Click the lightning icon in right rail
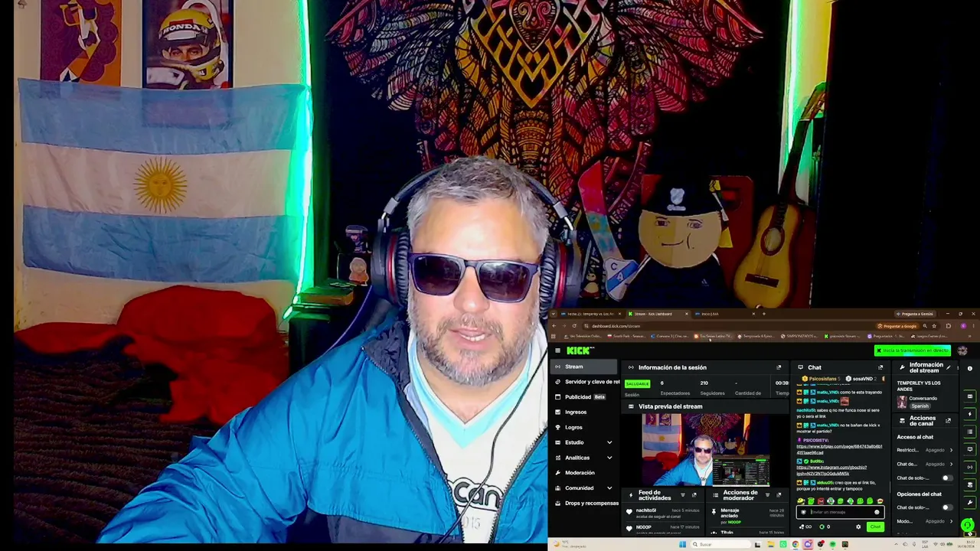This screenshot has width=980, height=551. point(970,414)
